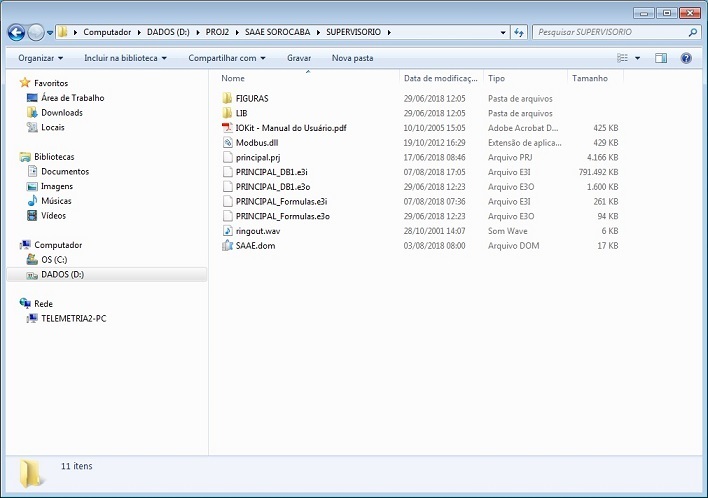Select file PRINCIPAL_DB1.e3i
The image size is (708, 498).
tap(271, 172)
